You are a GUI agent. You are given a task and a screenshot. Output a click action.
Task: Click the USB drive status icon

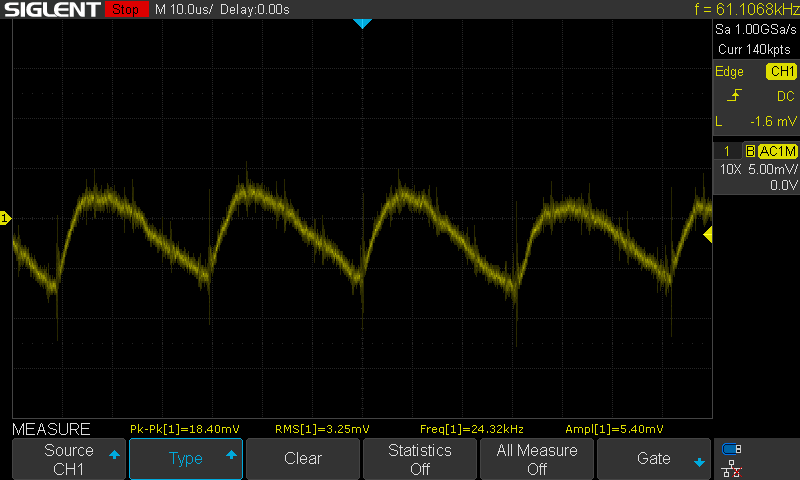pyautogui.click(x=732, y=449)
